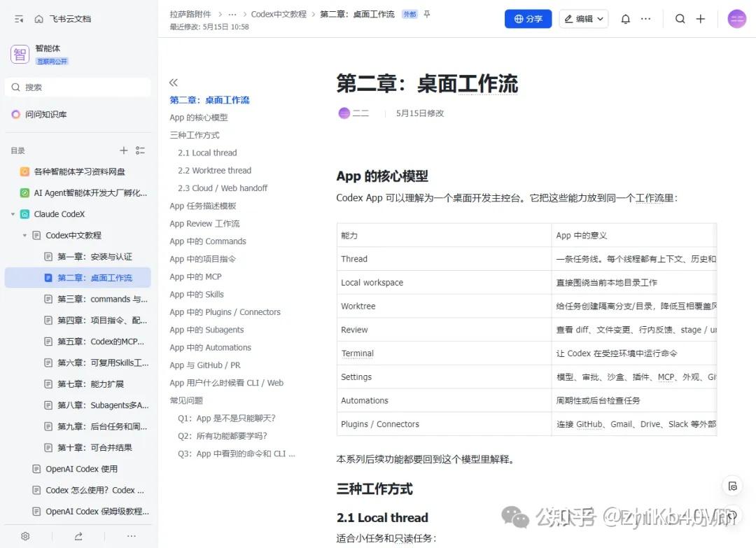Open 第八章：Subagents多A... in tree
Screen dimensions: 756x548
pyautogui.click(x=78, y=405)
